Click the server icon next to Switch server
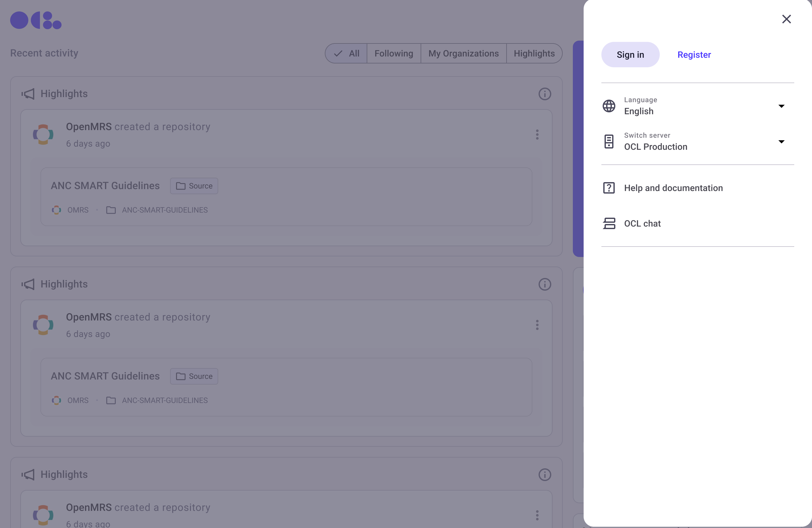 [609, 141]
